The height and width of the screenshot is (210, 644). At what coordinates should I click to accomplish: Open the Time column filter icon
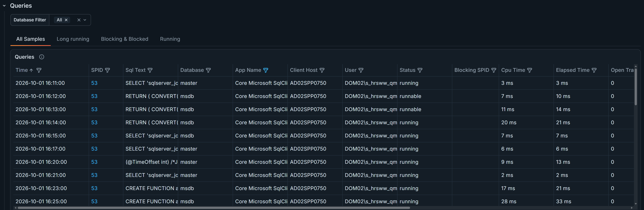[x=39, y=71]
